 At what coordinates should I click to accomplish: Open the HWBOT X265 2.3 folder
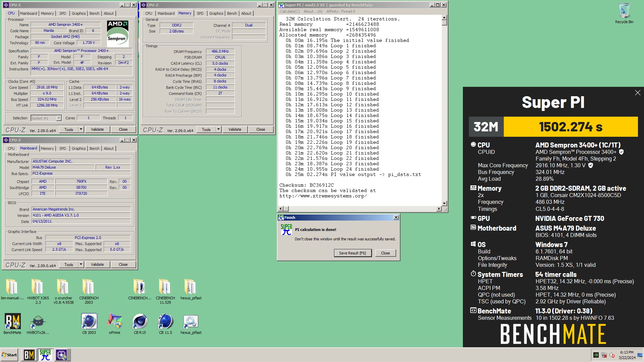coord(38,291)
